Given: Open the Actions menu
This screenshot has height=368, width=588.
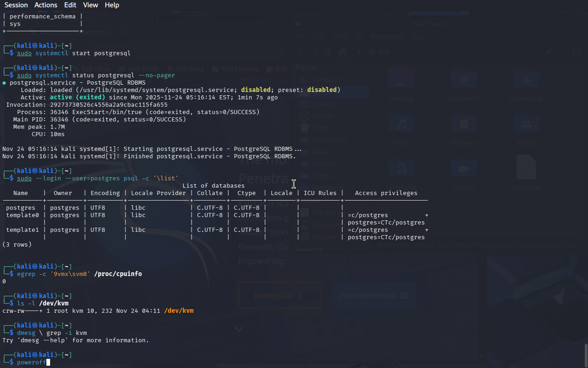Looking at the screenshot, I should [x=46, y=5].
